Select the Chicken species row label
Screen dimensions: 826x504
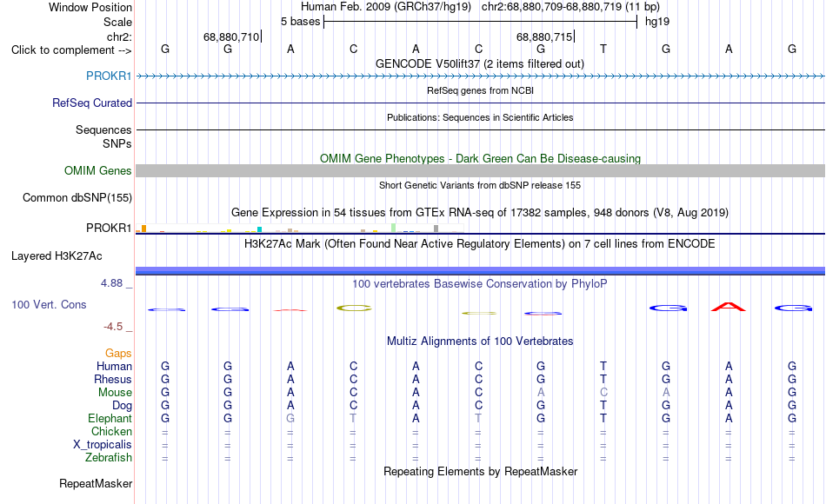pos(111,431)
